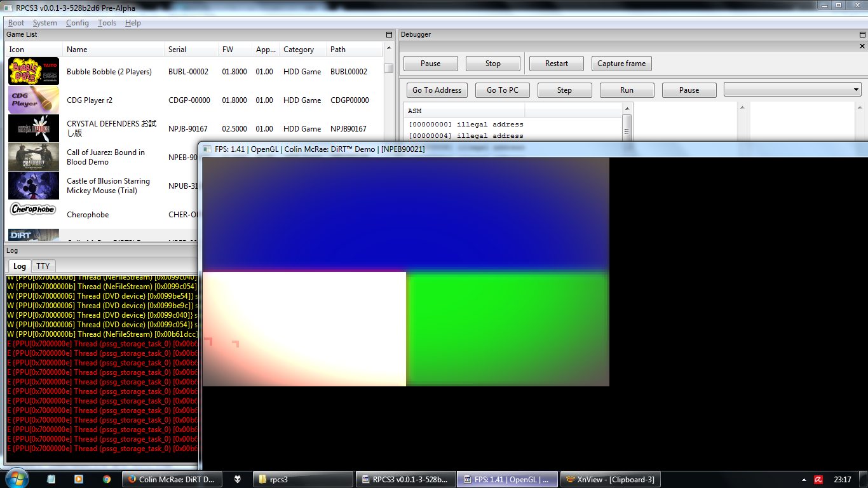
Task: Click the Pause button beside Run
Action: click(689, 90)
